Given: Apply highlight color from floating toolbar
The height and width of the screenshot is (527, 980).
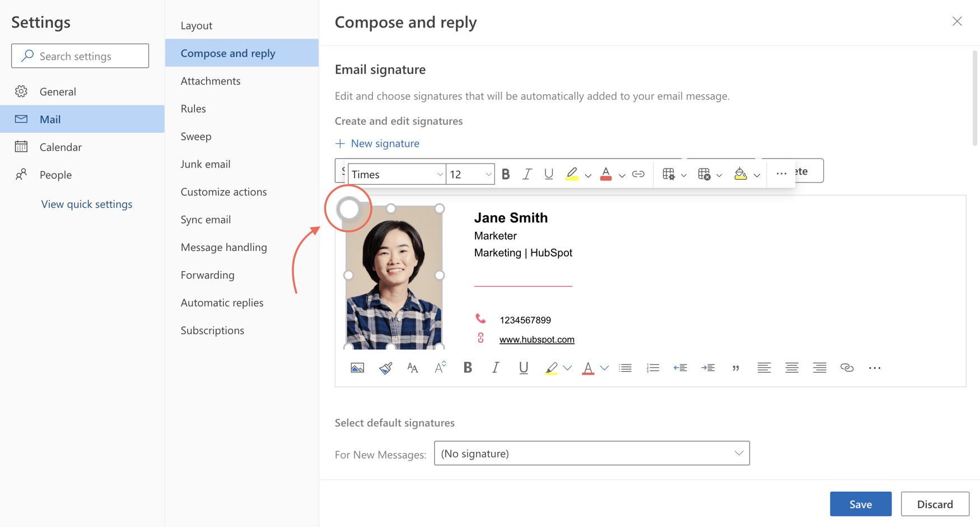Looking at the screenshot, I should tap(572, 174).
